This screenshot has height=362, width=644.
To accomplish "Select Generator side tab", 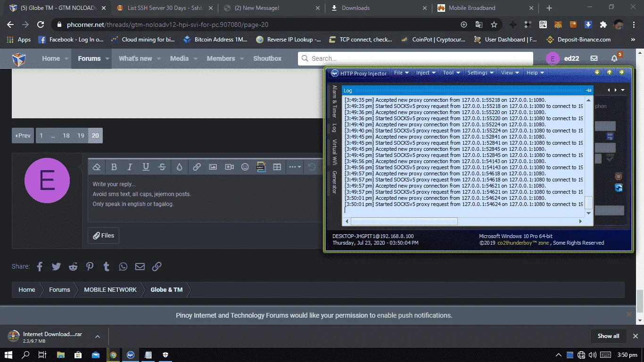I will 334,182.
